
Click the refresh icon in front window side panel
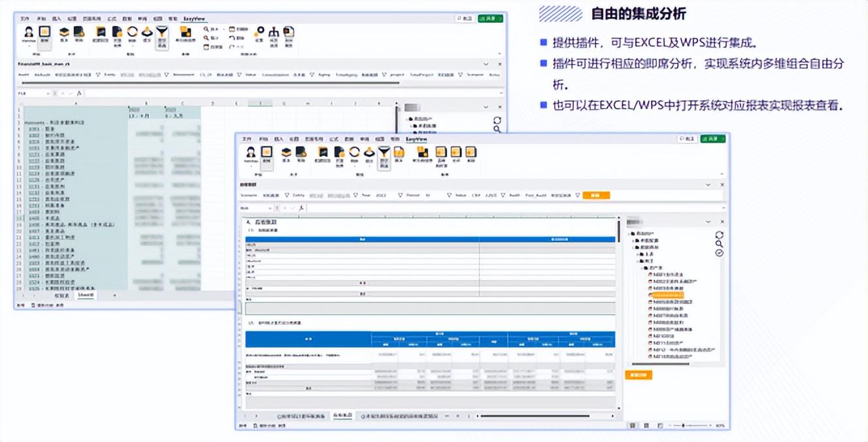point(719,235)
